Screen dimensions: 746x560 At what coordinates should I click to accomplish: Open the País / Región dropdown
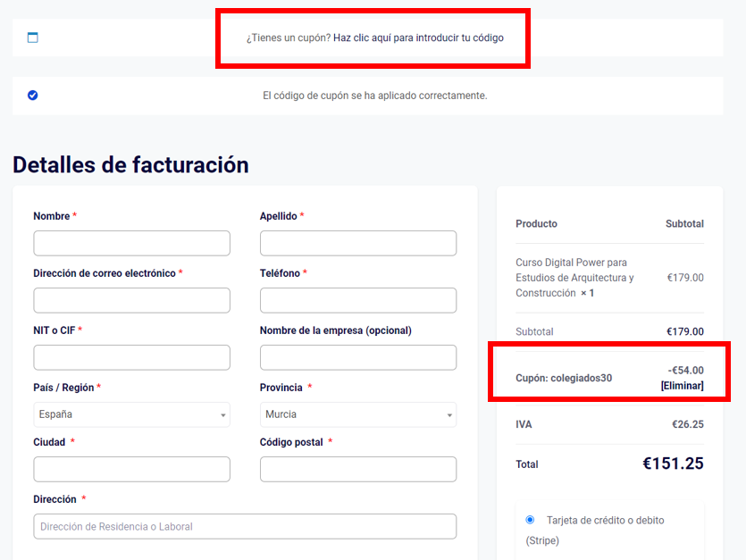tap(132, 414)
